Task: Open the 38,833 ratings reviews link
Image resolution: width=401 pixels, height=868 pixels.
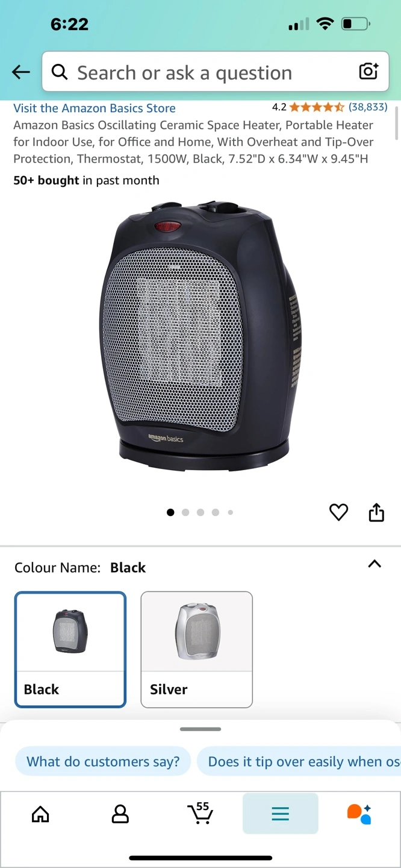Action: 368,107
